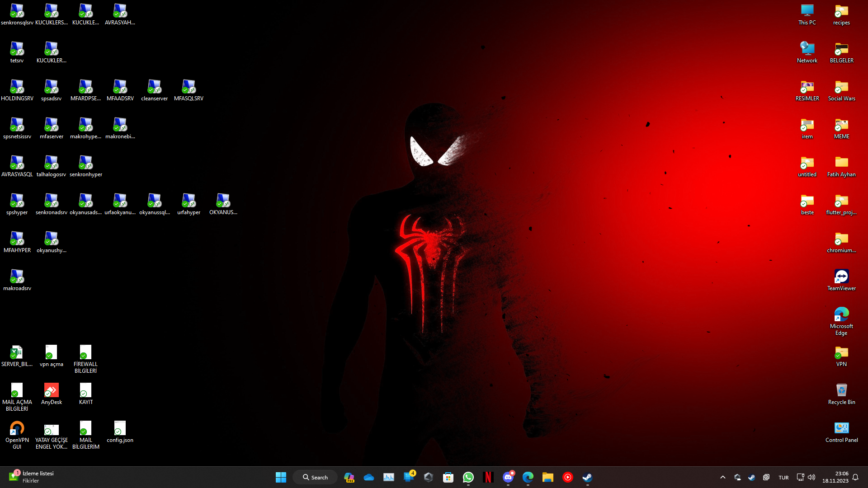Launch Netflix from the taskbar
The width and height of the screenshot is (868, 488).
pyautogui.click(x=488, y=477)
